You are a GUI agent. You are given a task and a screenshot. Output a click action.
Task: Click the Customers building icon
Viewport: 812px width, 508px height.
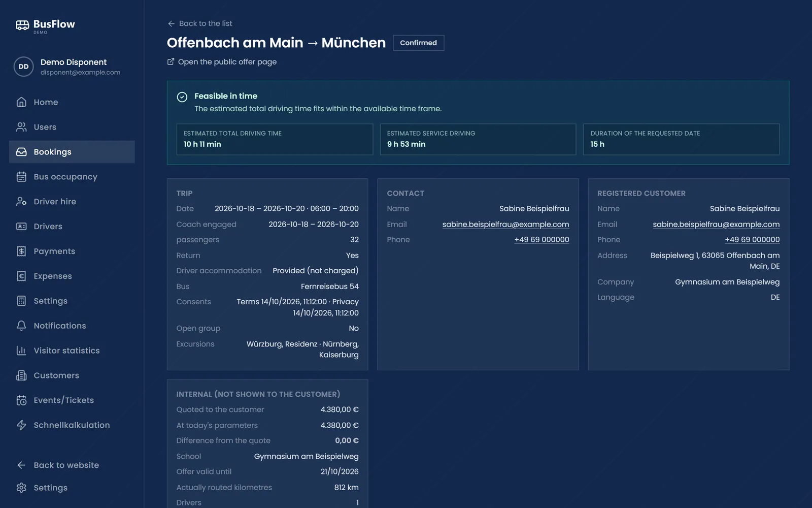pos(21,375)
